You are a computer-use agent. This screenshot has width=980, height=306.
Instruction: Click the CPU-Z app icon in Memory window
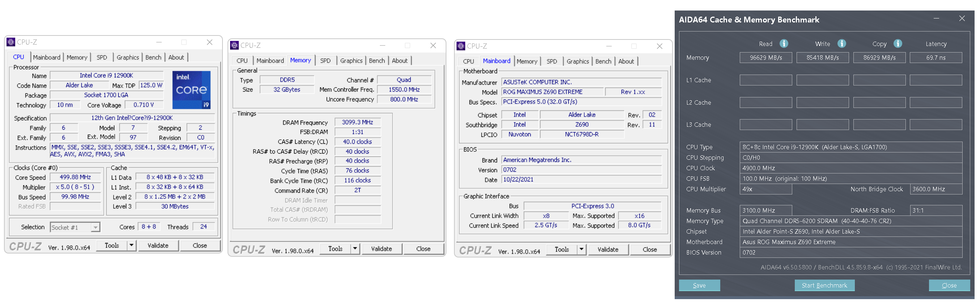click(234, 45)
